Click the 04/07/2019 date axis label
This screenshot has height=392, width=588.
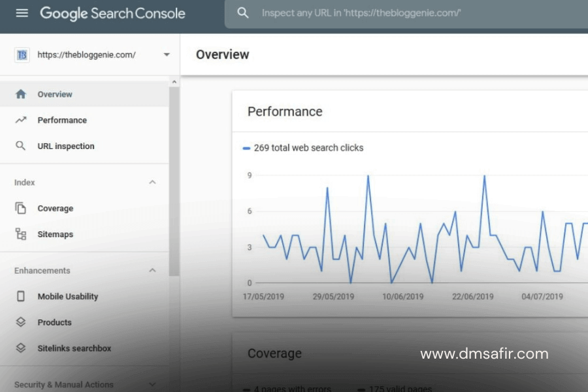click(542, 297)
